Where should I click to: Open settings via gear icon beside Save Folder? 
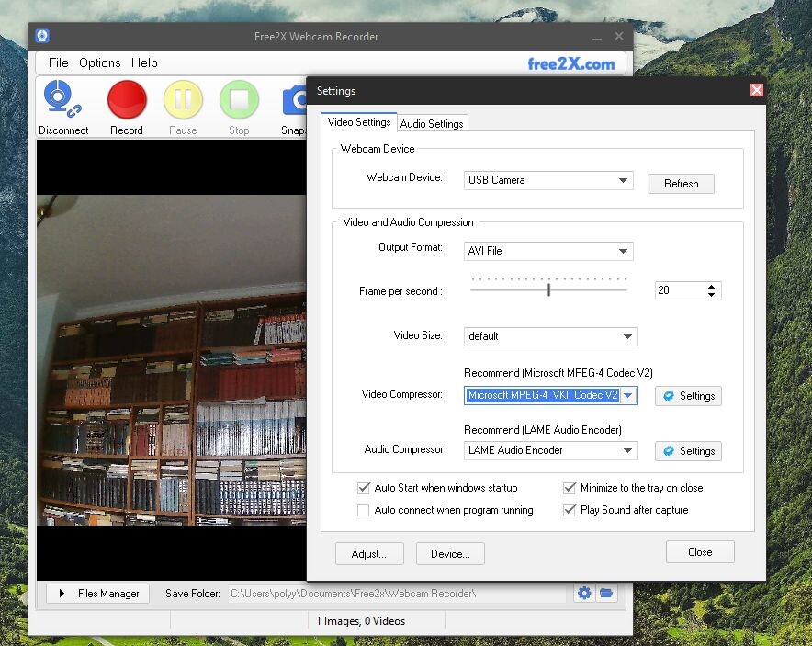584,593
